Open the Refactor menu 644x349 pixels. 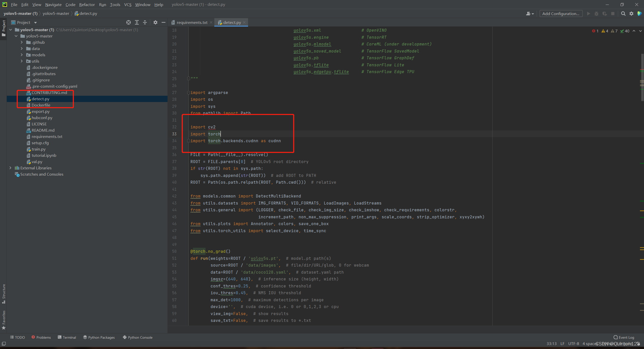point(87,5)
